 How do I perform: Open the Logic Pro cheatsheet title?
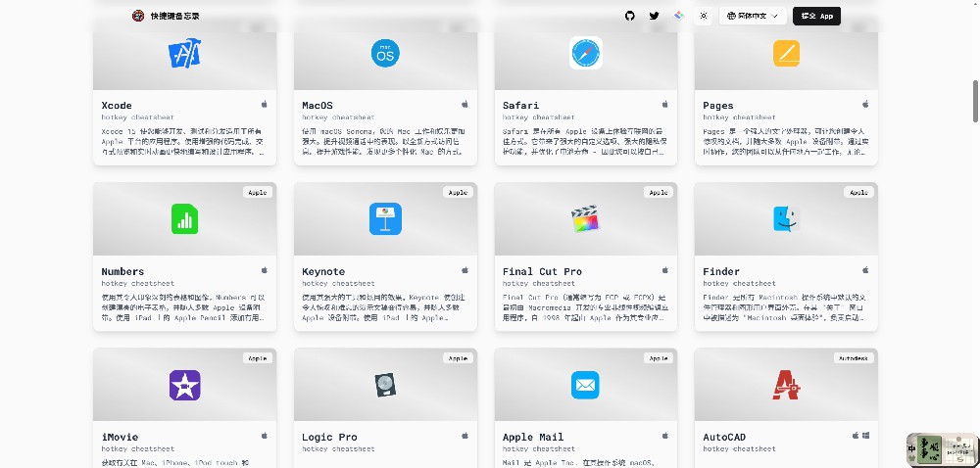pyautogui.click(x=329, y=437)
